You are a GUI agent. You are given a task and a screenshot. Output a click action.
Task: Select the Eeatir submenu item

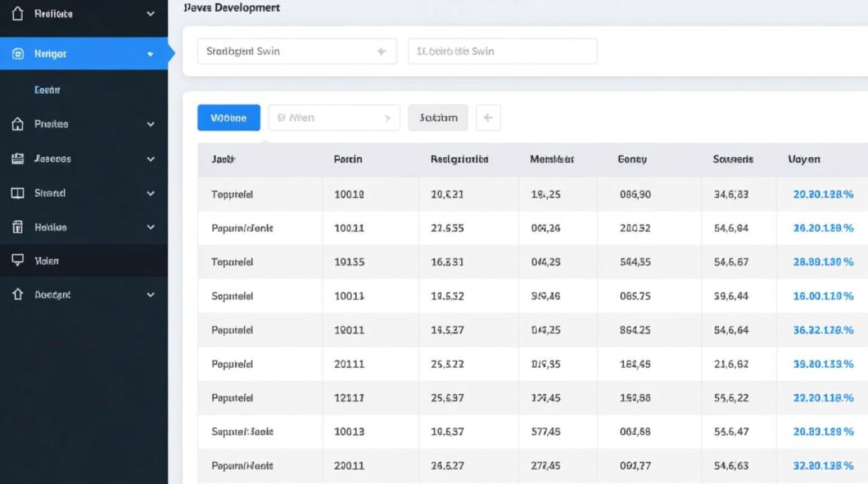(x=47, y=90)
